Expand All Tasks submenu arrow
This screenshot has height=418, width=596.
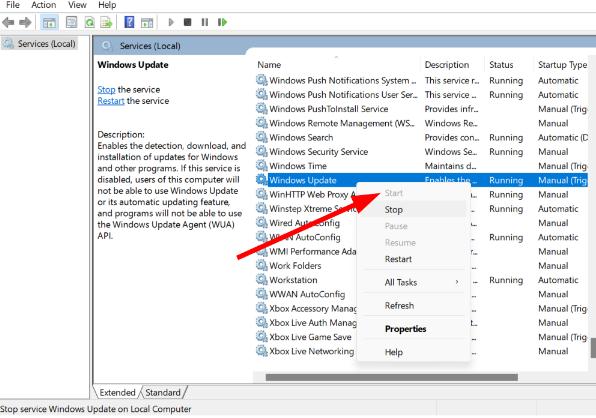pos(457,282)
